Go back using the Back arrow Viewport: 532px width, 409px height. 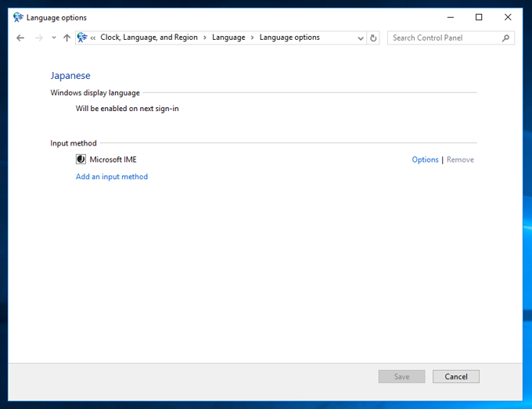click(x=20, y=38)
